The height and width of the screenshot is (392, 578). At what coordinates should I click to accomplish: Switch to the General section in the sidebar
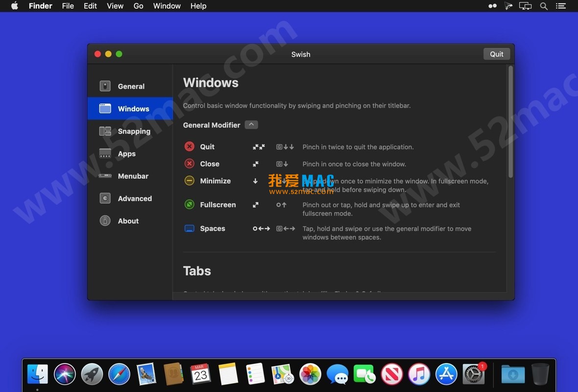(130, 86)
